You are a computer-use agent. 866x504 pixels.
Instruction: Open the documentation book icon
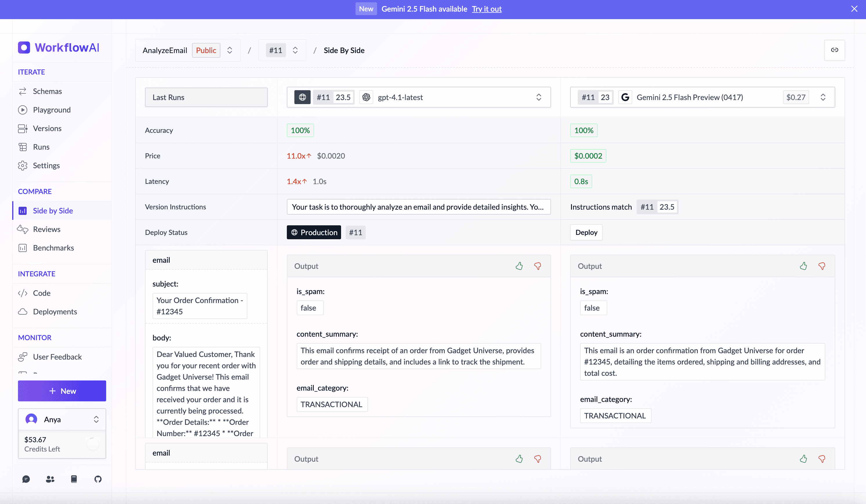pyautogui.click(x=74, y=479)
